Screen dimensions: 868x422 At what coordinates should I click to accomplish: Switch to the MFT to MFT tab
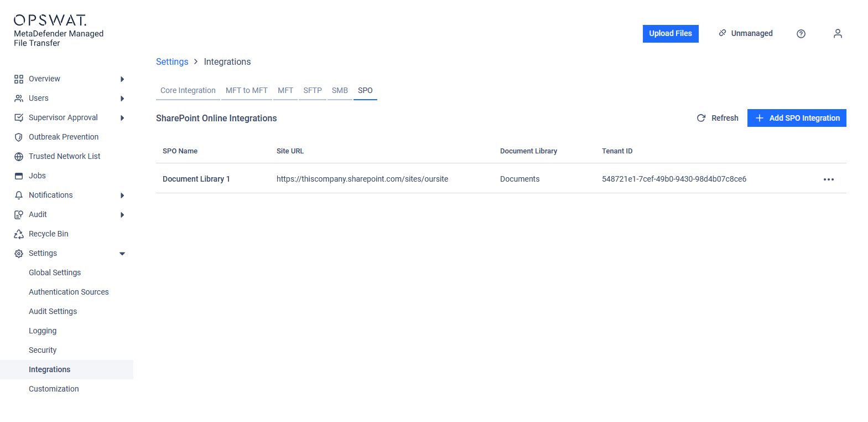pos(247,90)
